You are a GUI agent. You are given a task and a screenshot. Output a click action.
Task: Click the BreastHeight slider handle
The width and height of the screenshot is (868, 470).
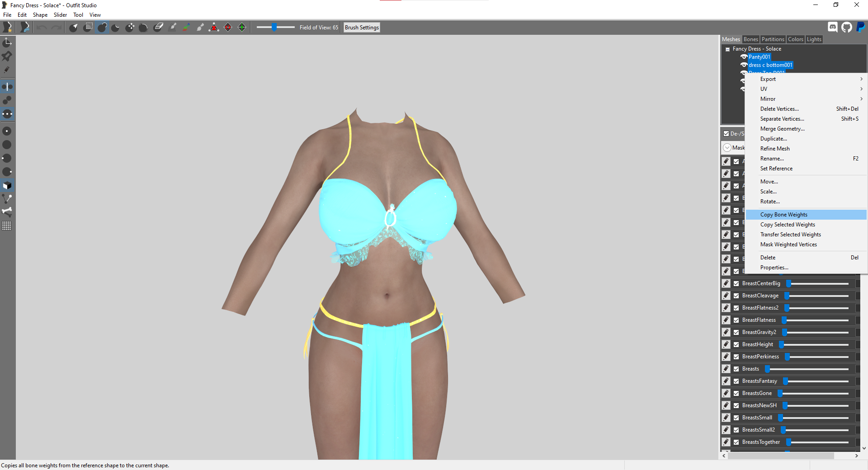(x=781, y=344)
